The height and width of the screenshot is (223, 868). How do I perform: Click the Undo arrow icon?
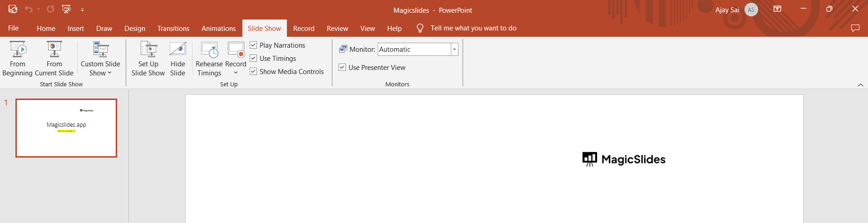coord(29,9)
